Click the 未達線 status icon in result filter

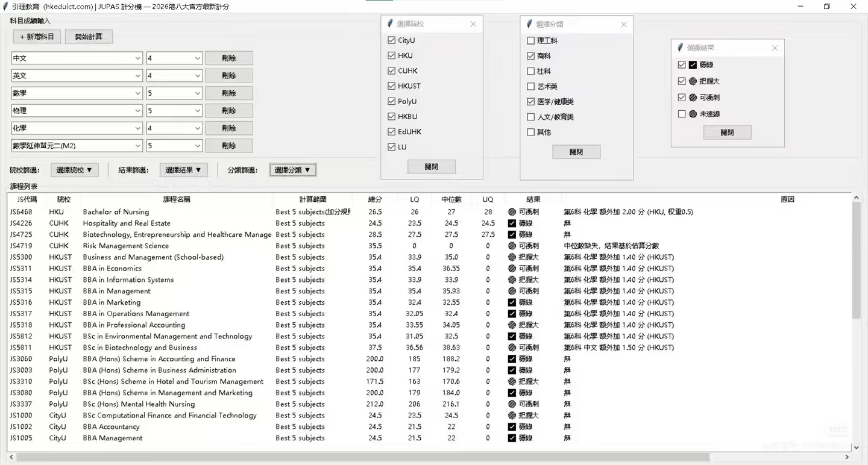[693, 114]
